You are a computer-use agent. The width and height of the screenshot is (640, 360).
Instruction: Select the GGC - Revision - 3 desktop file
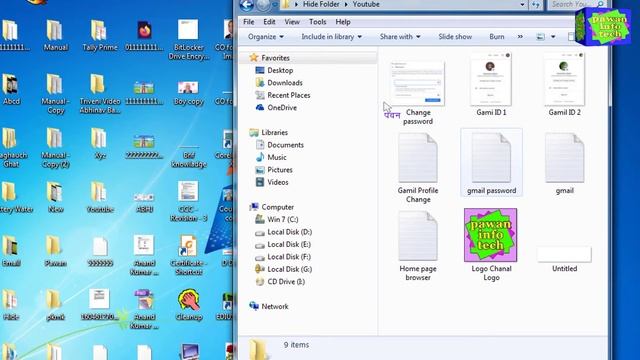(188, 202)
